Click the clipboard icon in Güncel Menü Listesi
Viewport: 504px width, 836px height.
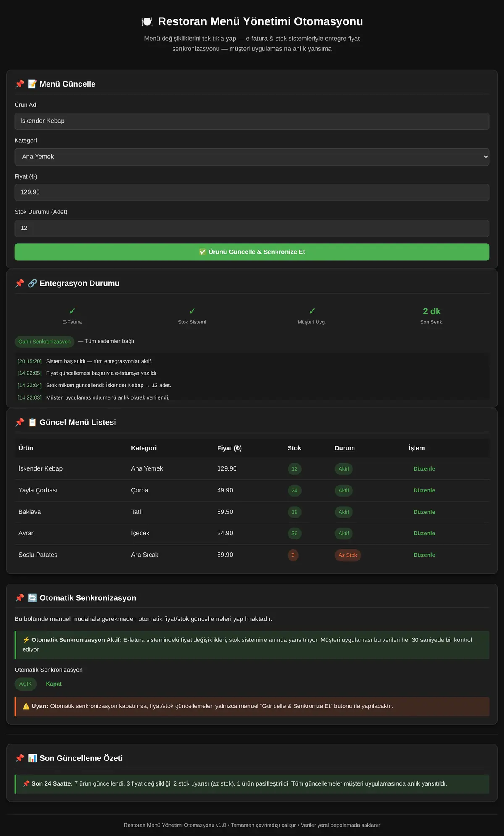pos(32,422)
